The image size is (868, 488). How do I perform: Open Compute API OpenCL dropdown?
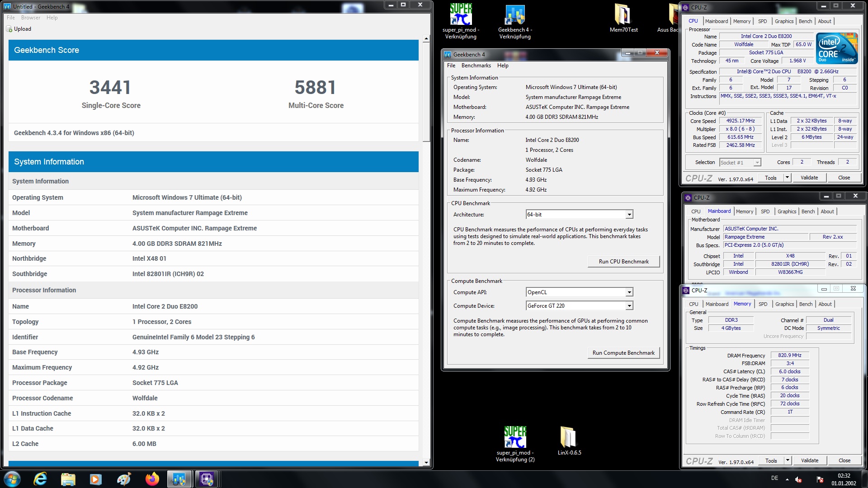coord(629,292)
